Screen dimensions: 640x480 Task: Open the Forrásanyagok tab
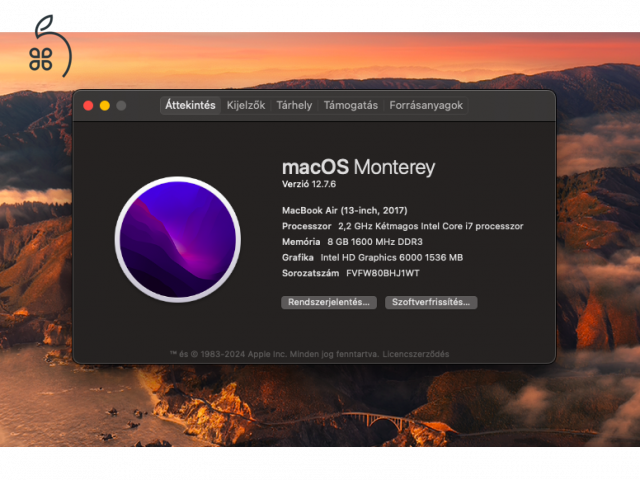(x=426, y=105)
